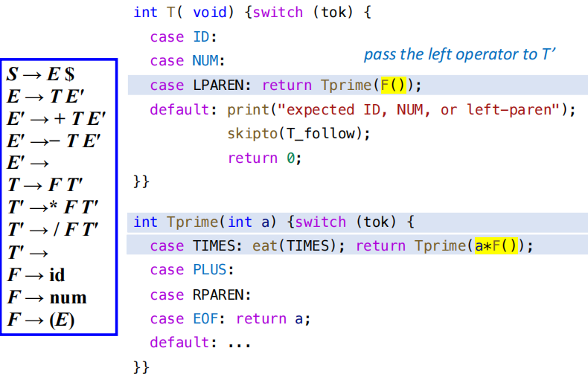This screenshot has width=588, height=380.
Task: Click the skipto(T_follow) statement
Action: click(x=298, y=134)
